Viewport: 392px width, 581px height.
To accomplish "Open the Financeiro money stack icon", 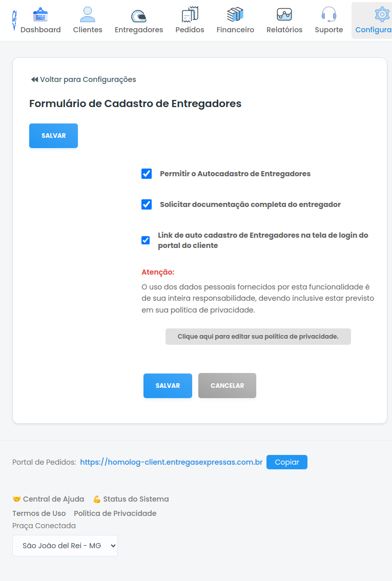I will [x=235, y=14].
